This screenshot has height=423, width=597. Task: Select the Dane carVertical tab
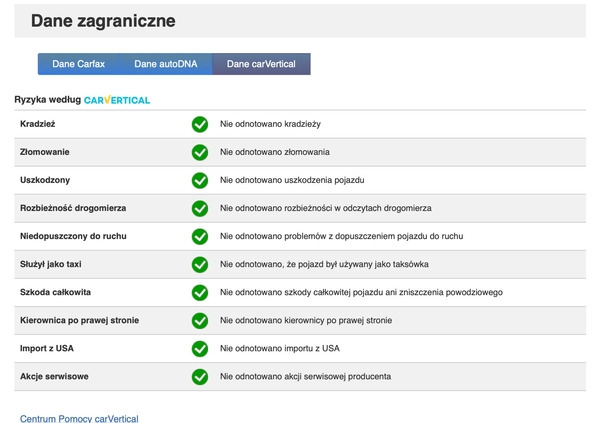pyautogui.click(x=261, y=64)
